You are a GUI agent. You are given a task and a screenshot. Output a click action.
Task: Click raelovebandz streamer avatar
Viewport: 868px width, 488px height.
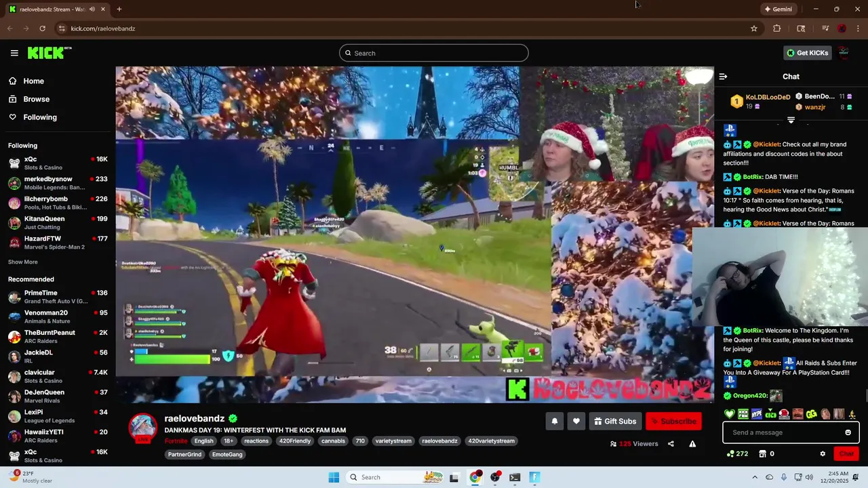[143, 428]
